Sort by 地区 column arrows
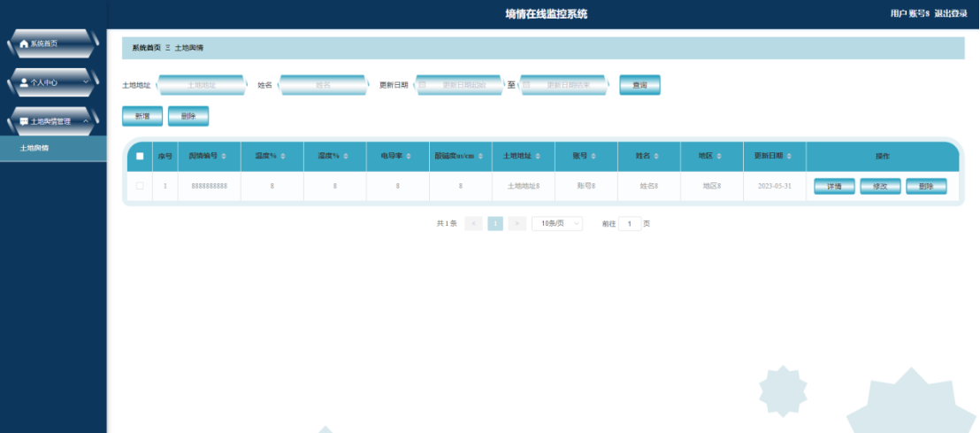This screenshot has width=980, height=433. click(719, 156)
